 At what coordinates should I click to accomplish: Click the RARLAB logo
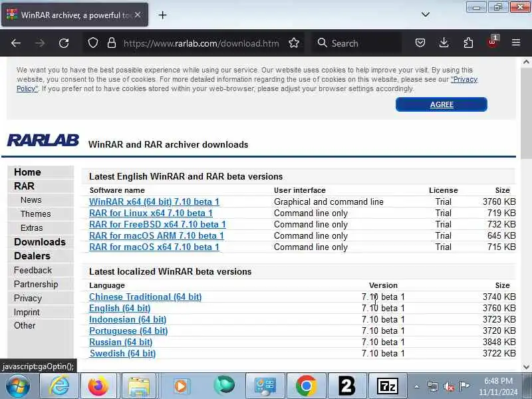(x=43, y=140)
